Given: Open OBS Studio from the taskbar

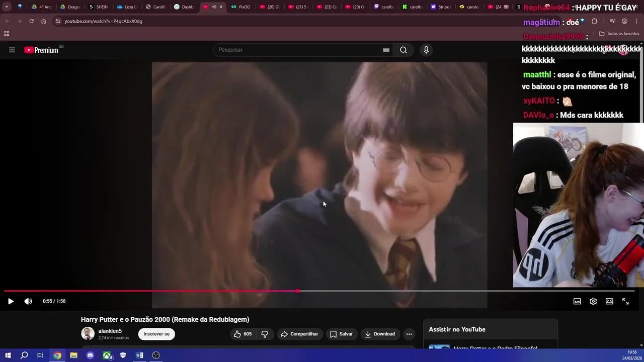Looking at the screenshot, I should click(156, 355).
